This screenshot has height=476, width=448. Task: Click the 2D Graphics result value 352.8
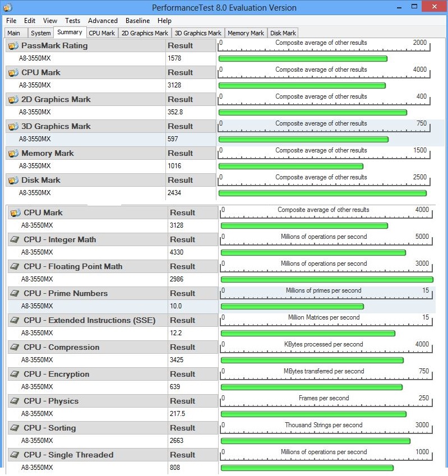175,112
